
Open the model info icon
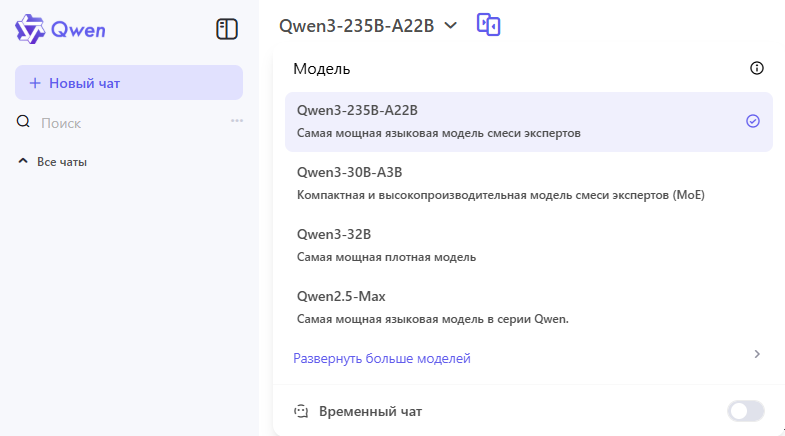757,68
